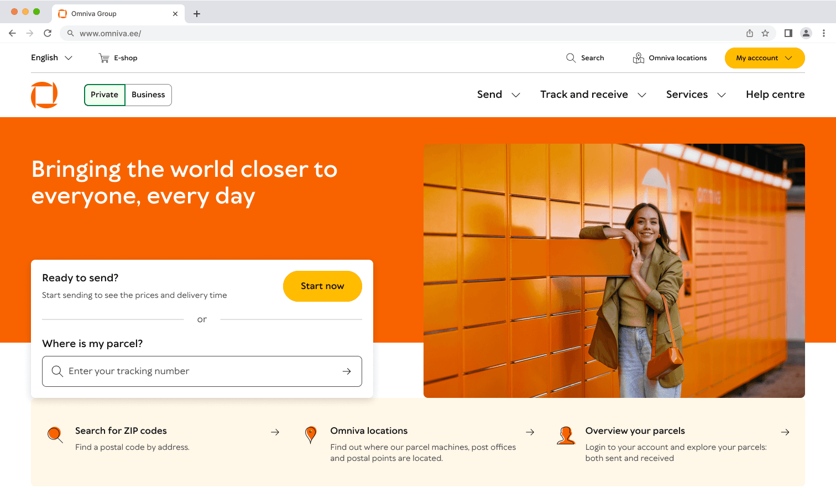836x504 pixels.
Task: Click the Overview your parcels person icon
Action: pos(566,435)
